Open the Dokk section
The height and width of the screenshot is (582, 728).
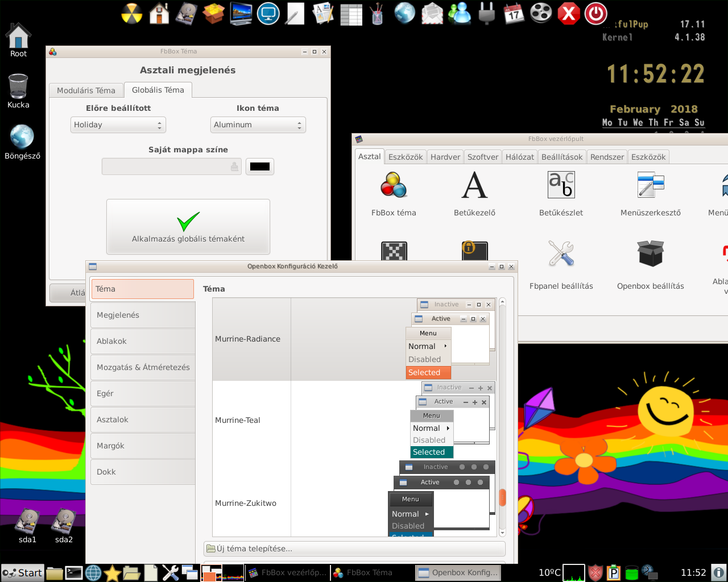143,472
